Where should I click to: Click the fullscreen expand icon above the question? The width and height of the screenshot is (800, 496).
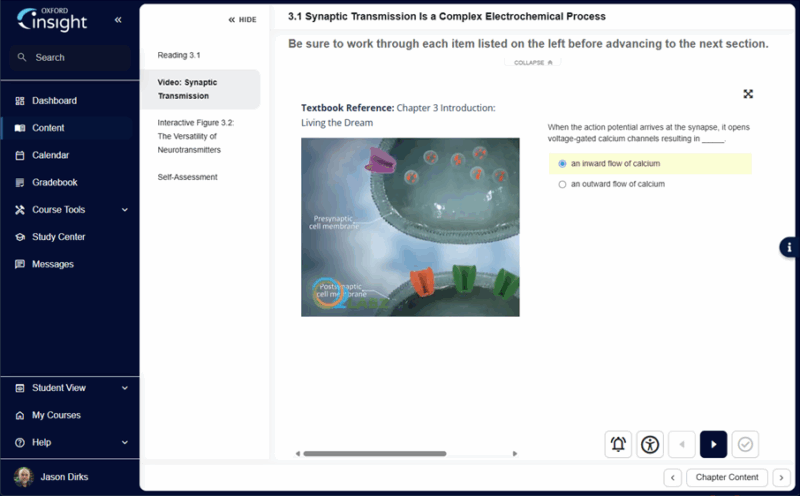747,94
